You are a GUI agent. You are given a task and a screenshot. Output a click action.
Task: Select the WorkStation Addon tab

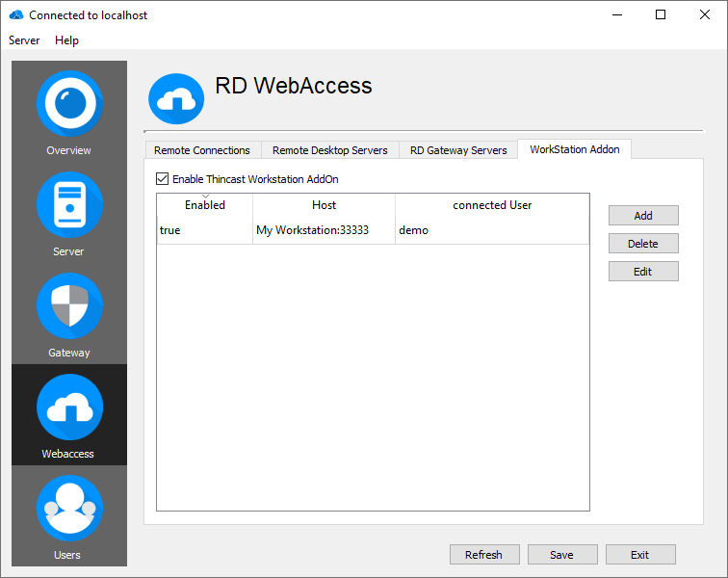(574, 149)
